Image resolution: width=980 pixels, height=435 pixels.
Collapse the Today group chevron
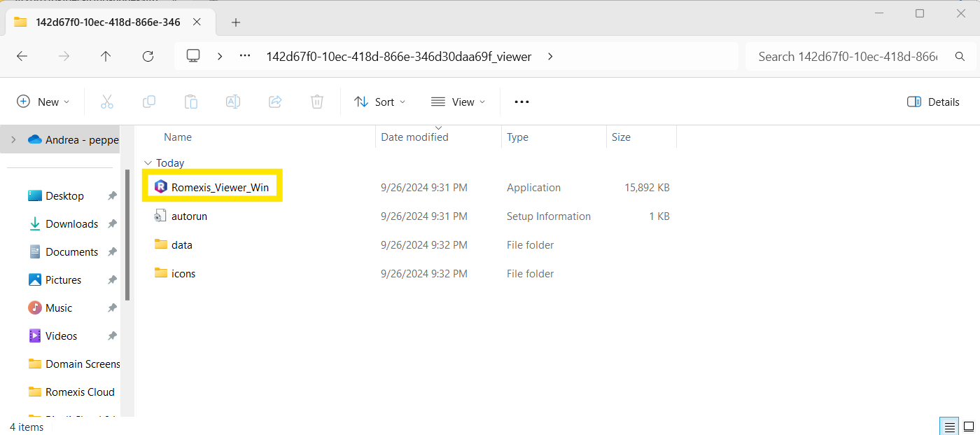[x=147, y=163]
